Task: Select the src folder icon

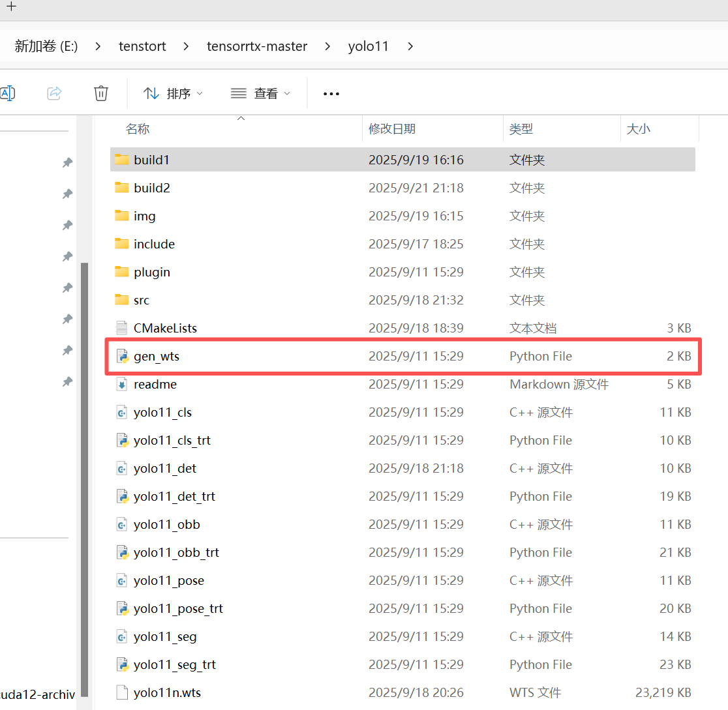Action: pos(121,300)
